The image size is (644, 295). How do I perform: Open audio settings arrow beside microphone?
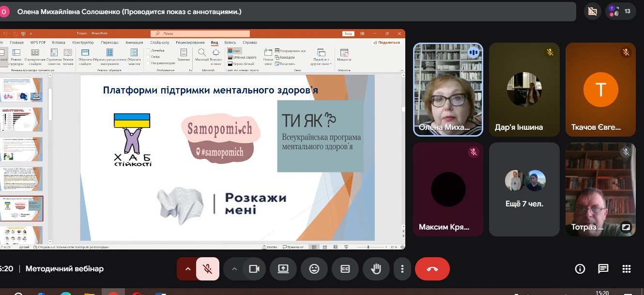click(x=187, y=269)
